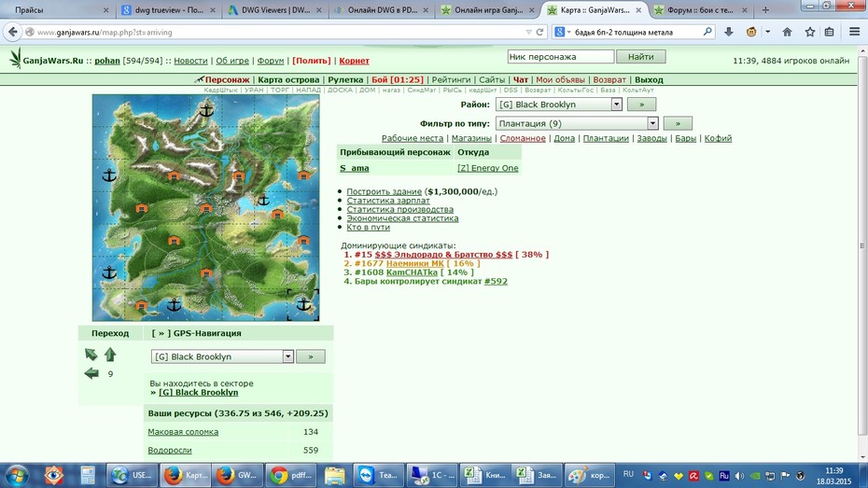
Task: Open the Firefox hamburger menu
Action: (854, 32)
